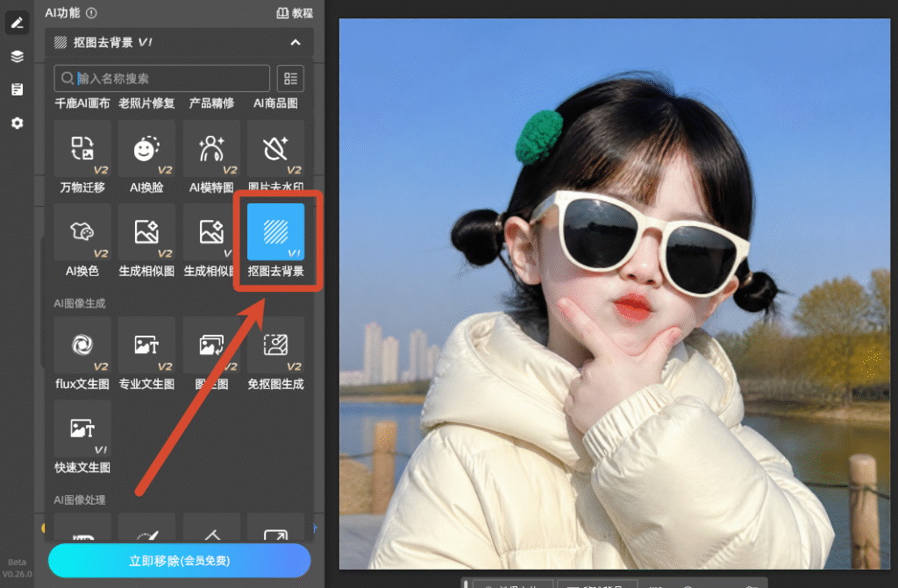The width and height of the screenshot is (898, 588).
Task: Open the AI换色 recolor tool
Action: tap(82, 232)
